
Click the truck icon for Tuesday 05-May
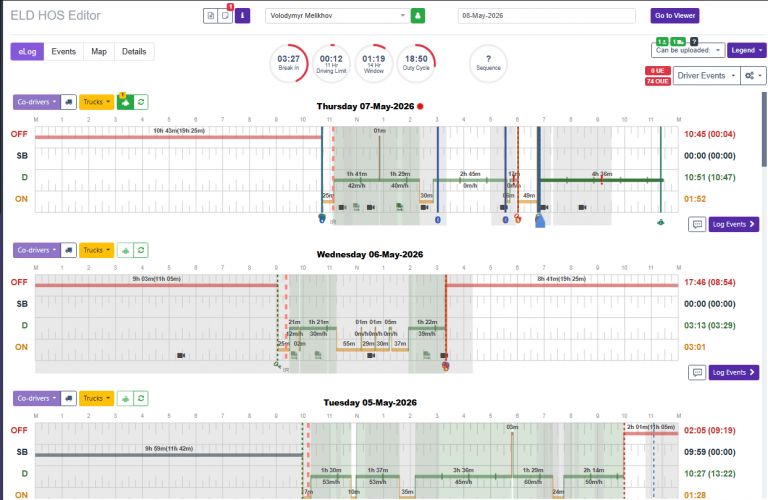pos(69,398)
